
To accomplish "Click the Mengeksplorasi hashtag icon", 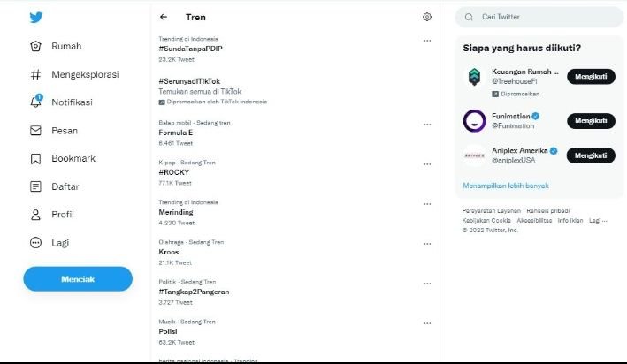I will coord(35,74).
